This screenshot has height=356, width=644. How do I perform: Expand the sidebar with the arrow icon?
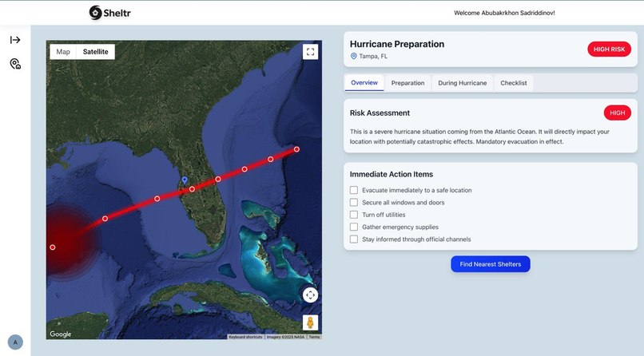tap(15, 40)
